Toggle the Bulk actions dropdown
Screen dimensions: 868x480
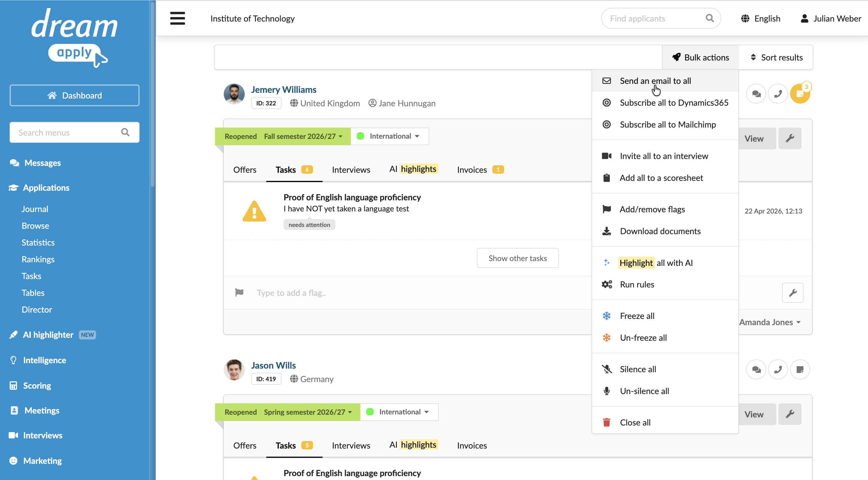point(701,57)
